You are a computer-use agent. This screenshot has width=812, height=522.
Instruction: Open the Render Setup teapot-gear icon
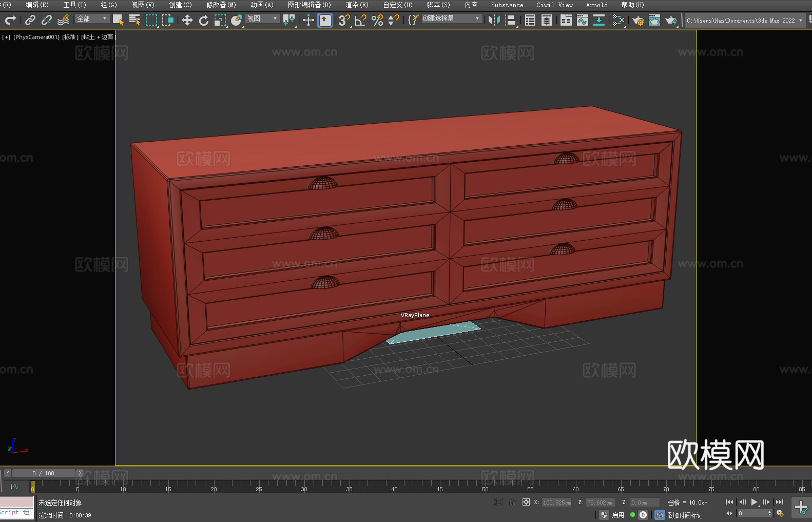pos(638,20)
